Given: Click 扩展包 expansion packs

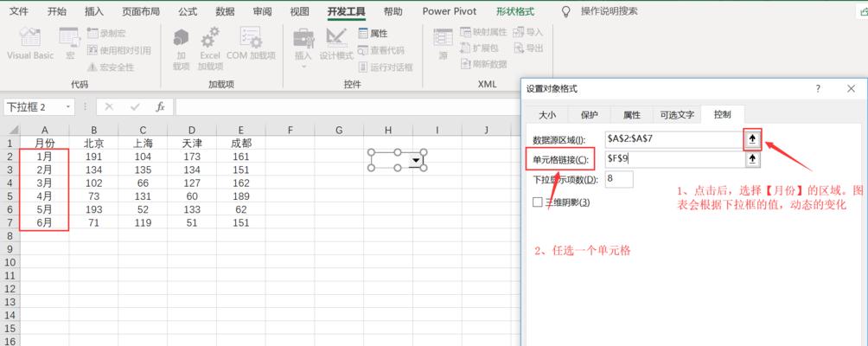Looking at the screenshot, I should pos(480,48).
